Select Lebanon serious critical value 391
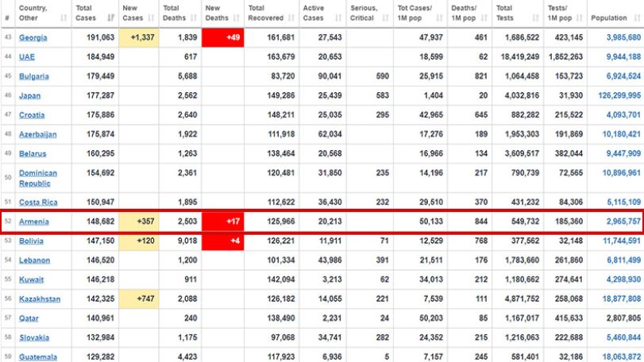Screen dimensions: 644x362 (x=382, y=260)
